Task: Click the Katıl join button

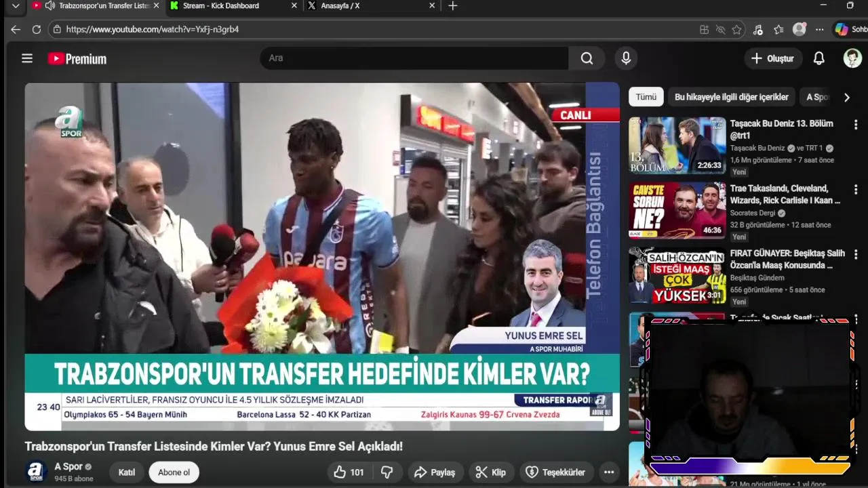Action: point(127,472)
